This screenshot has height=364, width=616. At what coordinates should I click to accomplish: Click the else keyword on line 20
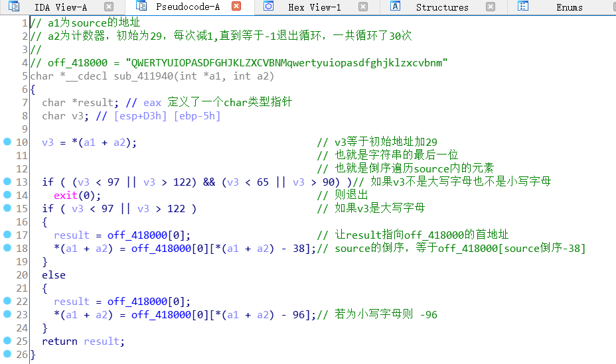[54, 275]
